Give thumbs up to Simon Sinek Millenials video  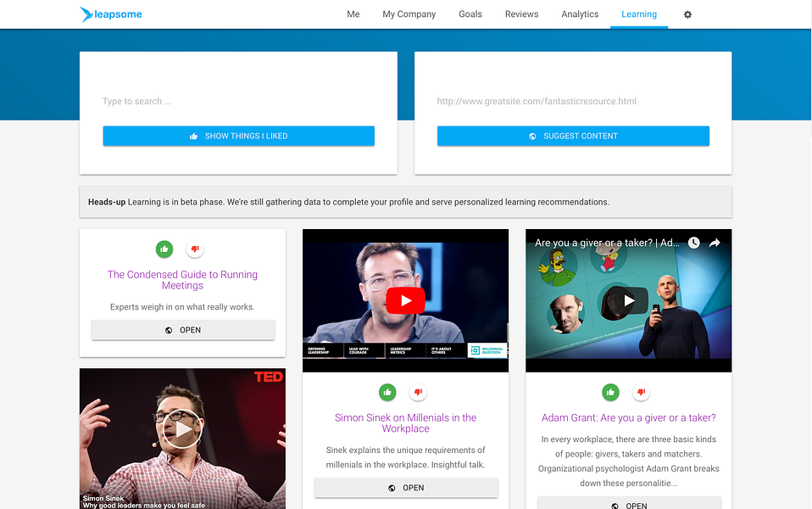click(x=387, y=393)
